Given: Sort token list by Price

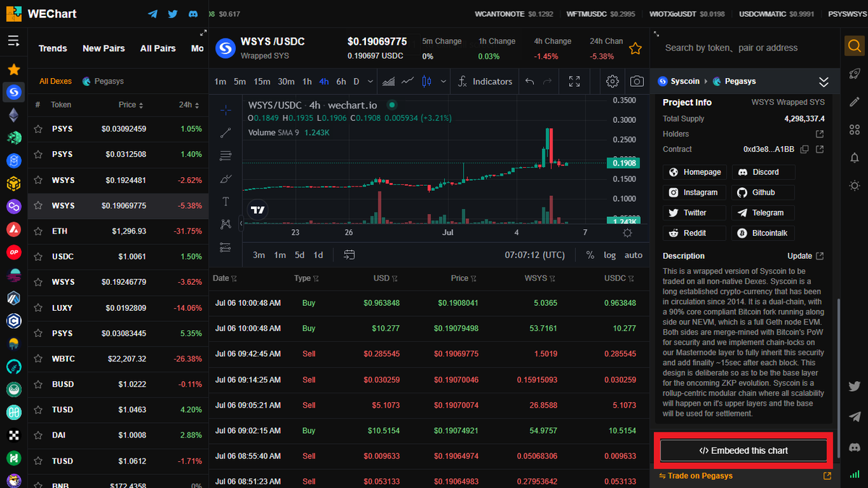Looking at the screenshot, I should [x=131, y=105].
